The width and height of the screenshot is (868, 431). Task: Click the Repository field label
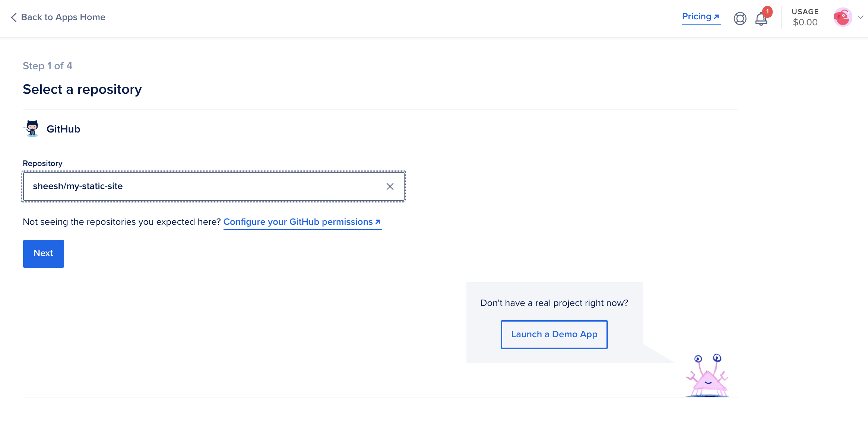coord(42,163)
